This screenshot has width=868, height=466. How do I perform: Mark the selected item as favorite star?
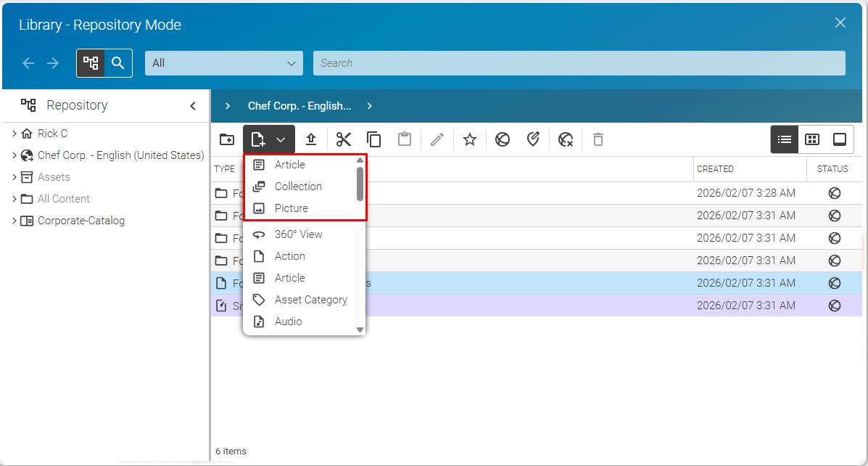coord(469,139)
